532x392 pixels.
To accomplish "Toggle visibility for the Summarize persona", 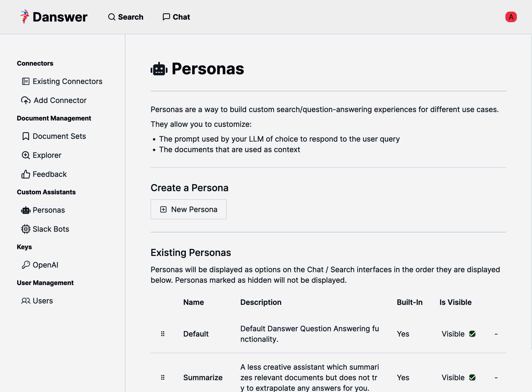I will coord(472,377).
